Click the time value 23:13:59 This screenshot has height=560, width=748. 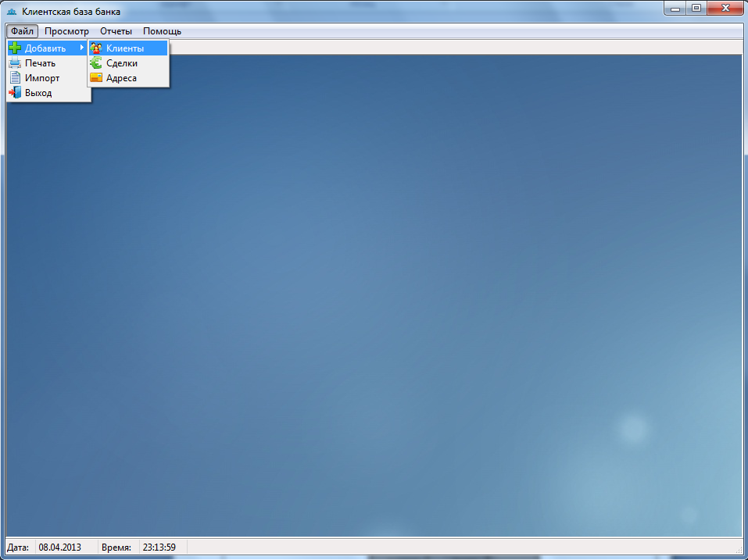tap(159, 548)
